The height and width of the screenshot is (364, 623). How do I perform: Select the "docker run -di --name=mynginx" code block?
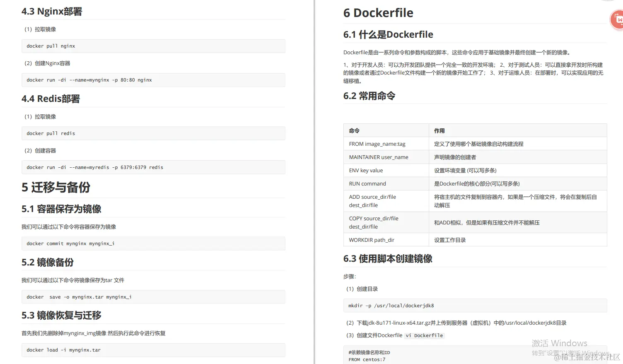click(153, 80)
